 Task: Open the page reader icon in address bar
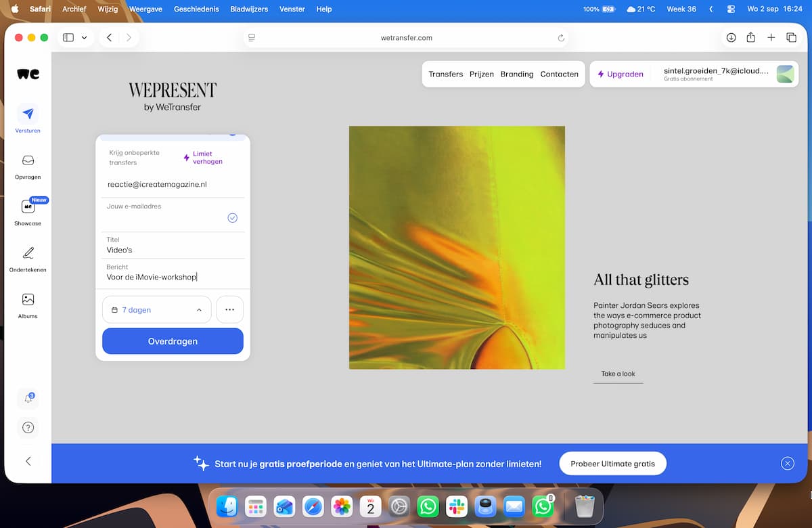point(252,38)
